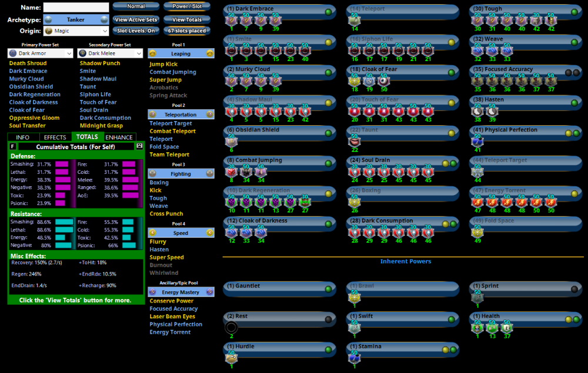Click the Obsidian Shield enhancement slot icon
Viewport: 588px width, 373px height.
(232, 142)
